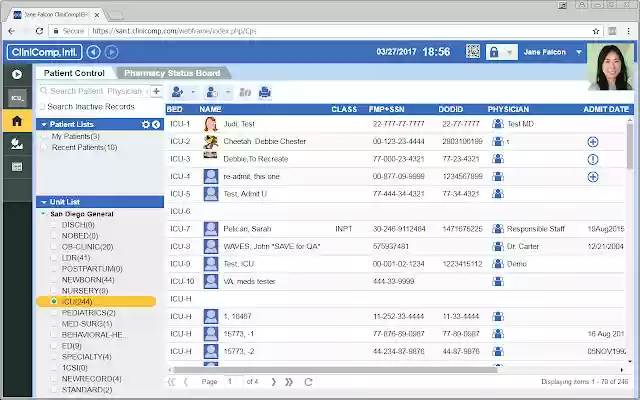Screen dimensions: 640x400
Task: Collapse the Unit List section triangle
Action: (x=44, y=202)
